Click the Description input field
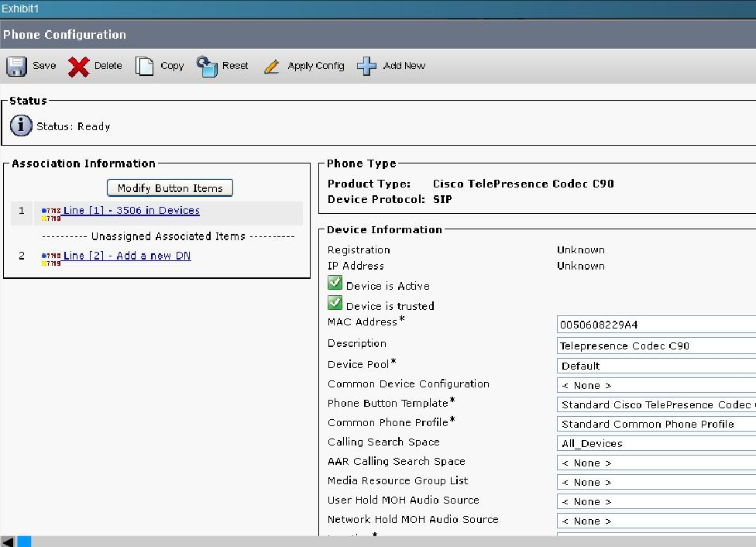 [656, 346]
